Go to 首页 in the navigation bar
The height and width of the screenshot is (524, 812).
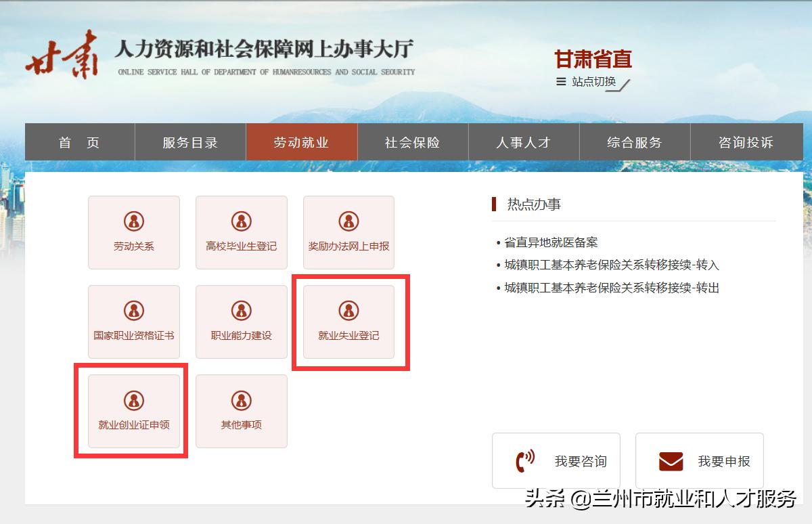pos(79,142)
